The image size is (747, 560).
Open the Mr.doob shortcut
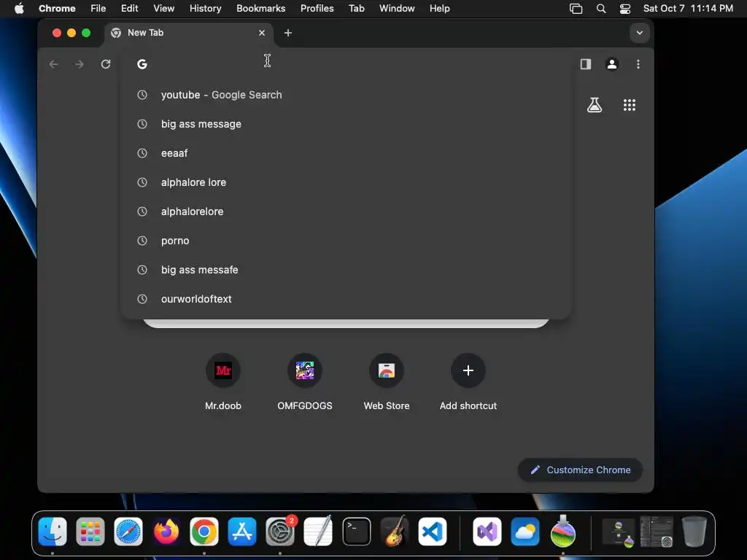tap(223, 381)
